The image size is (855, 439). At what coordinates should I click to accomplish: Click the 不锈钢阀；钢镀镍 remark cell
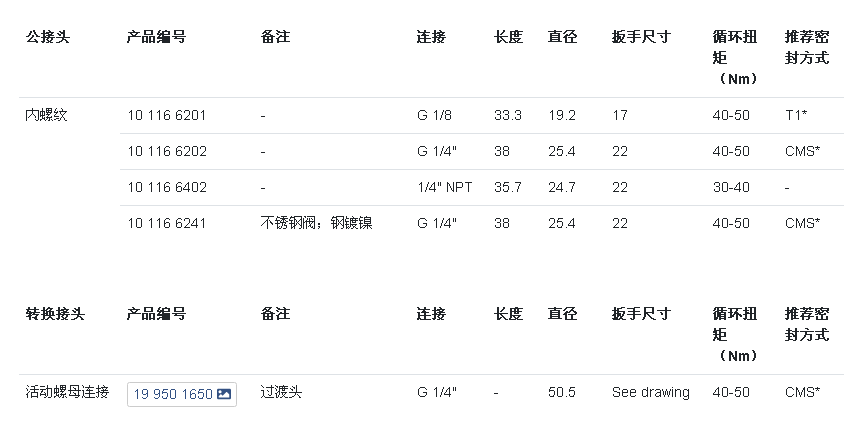click(x=317, y=223)
